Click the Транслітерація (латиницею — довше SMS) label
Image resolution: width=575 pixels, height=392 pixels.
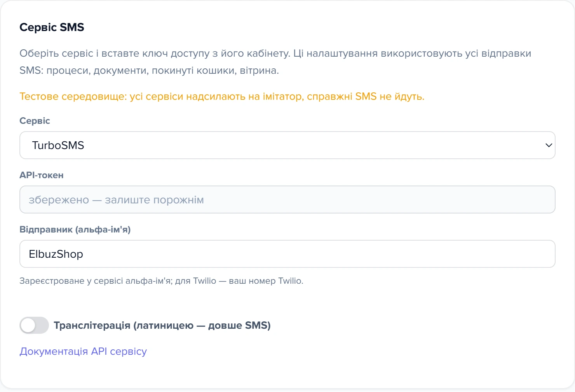pyautogui.click(x=162, y=325)
